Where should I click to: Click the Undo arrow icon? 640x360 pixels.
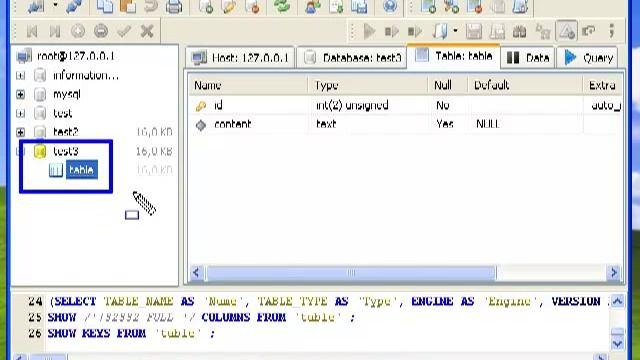[x=151, y=7]
